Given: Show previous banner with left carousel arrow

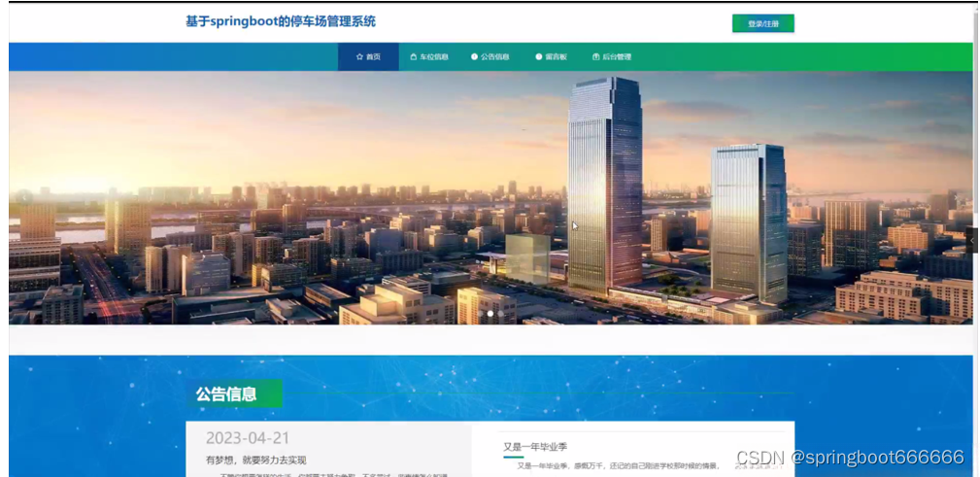Looking at the screenshot, I should click(x=24, y=197).
